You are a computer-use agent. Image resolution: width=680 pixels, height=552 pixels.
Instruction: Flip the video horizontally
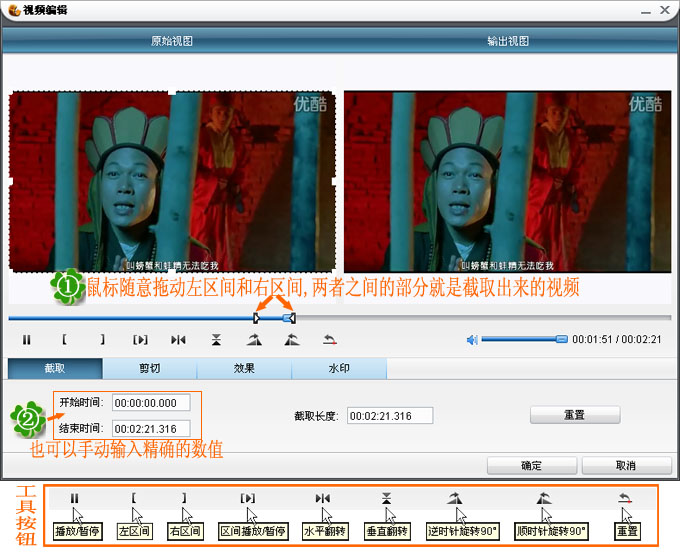pos(178,340)
